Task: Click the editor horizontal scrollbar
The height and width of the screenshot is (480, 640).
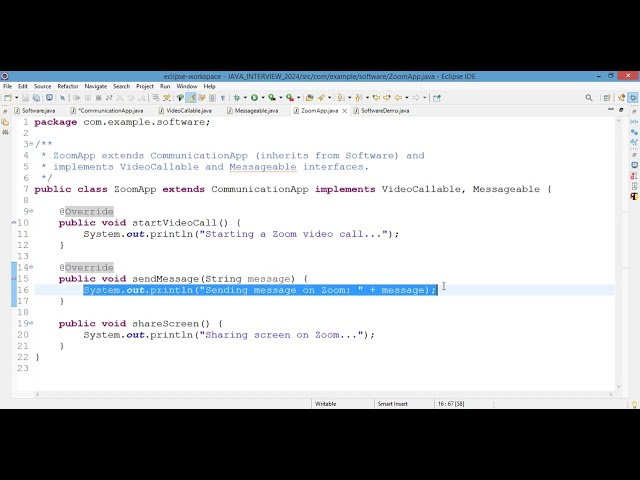Action: click(x=324, y=394)
